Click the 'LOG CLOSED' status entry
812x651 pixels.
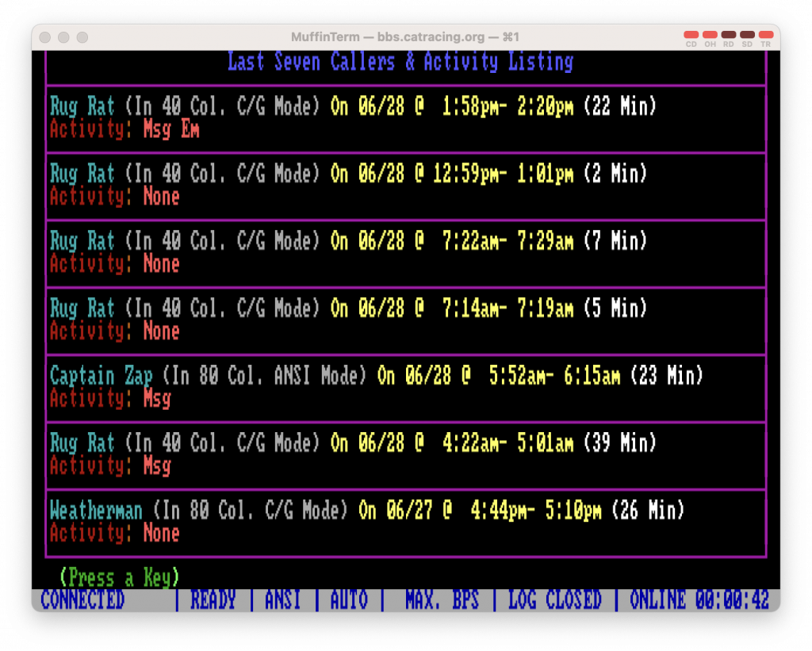[554, 600]
